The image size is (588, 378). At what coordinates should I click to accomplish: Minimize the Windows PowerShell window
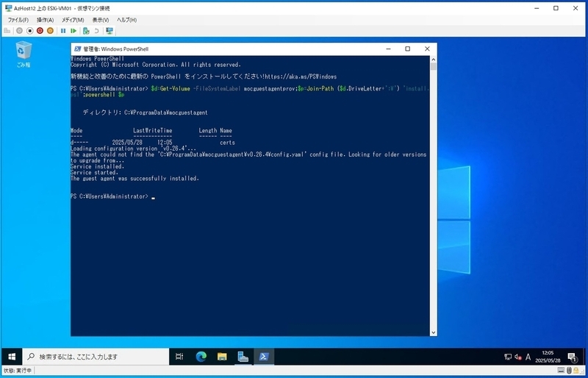[x=388, y=49]
